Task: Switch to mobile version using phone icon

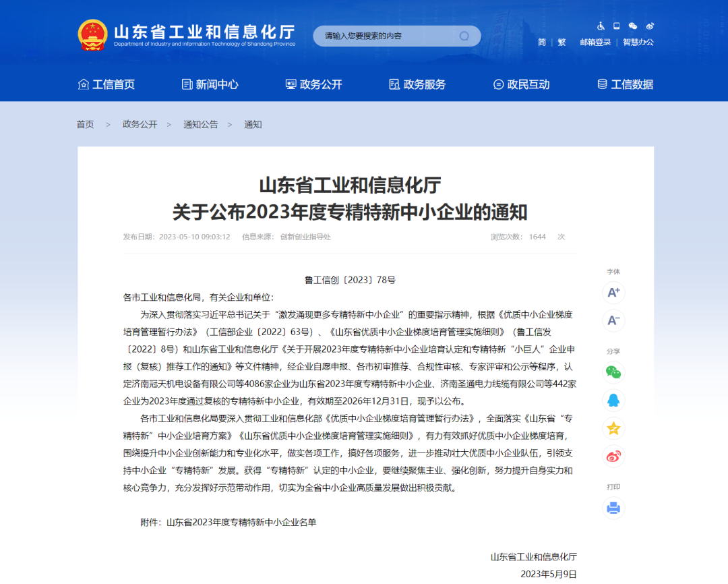Action: pyautogui.click(x=615, y=25)
